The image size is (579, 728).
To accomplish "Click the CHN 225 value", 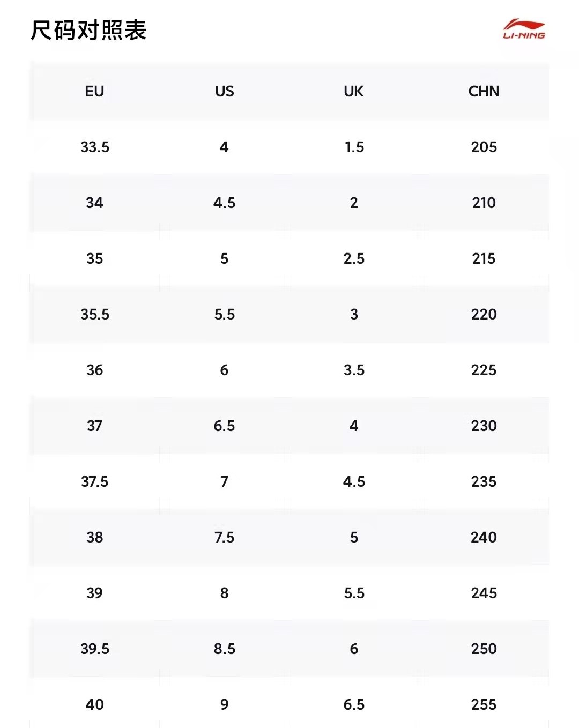I will 484,370.
